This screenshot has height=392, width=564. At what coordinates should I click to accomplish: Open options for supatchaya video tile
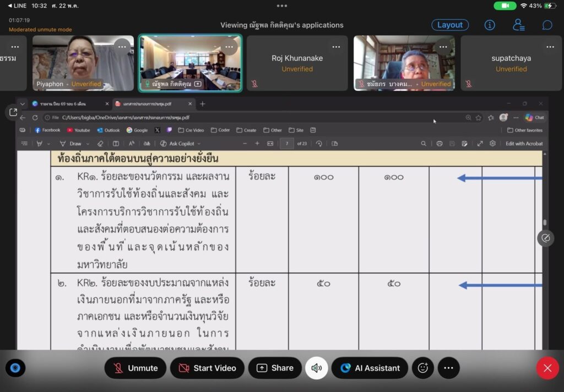[550, 47]
